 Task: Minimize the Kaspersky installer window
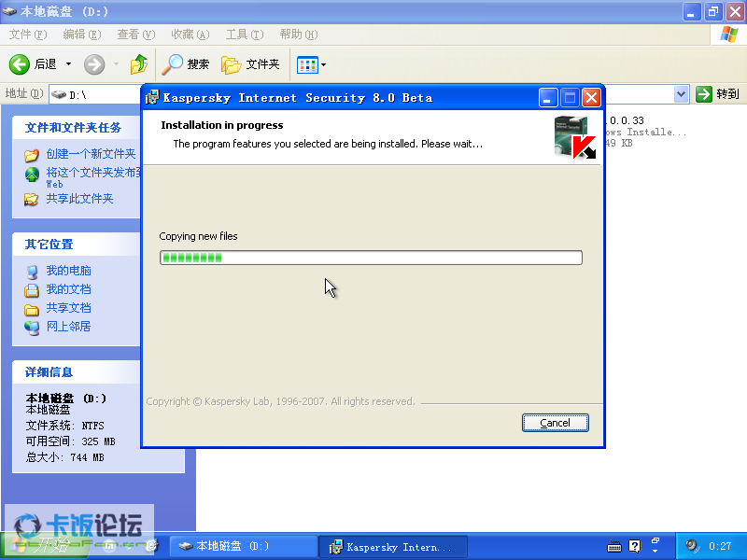coord(548,98)
